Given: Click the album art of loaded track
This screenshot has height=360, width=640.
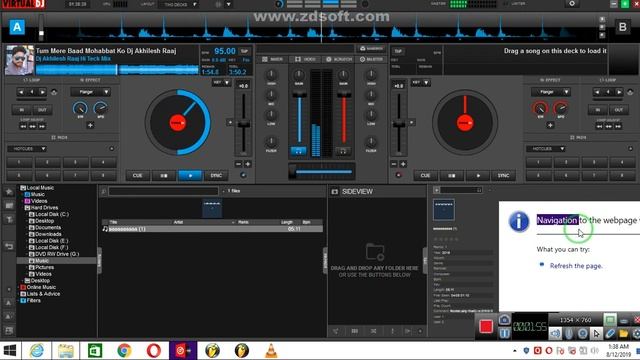Looking at the screenshot, I should (x=20, y=60).
